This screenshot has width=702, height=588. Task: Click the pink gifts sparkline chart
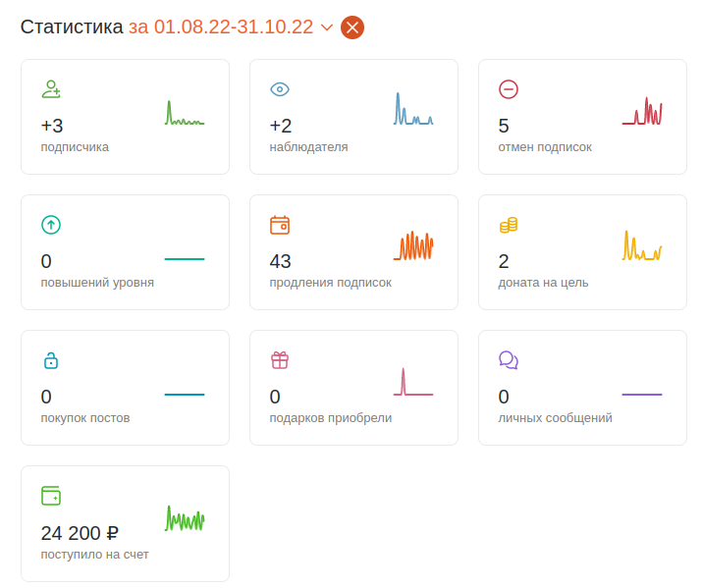[x=413, y=382]
